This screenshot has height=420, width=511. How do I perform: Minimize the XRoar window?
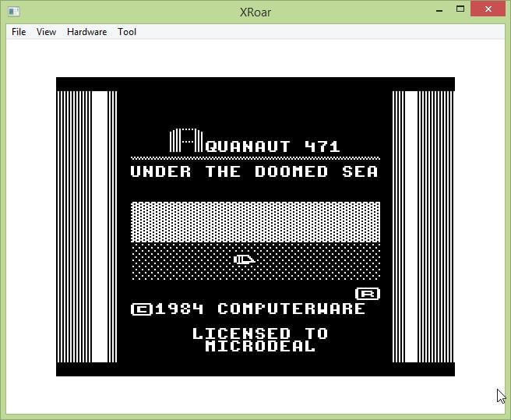point(439,10)
